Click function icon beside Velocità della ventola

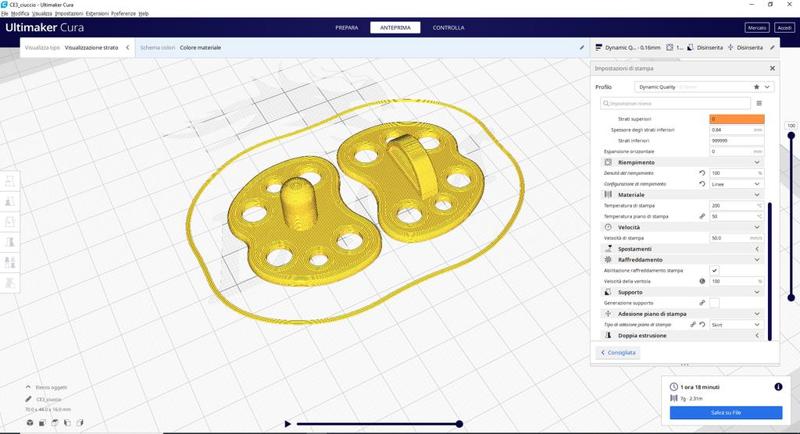pyautogui.click(x=702, y=281)
